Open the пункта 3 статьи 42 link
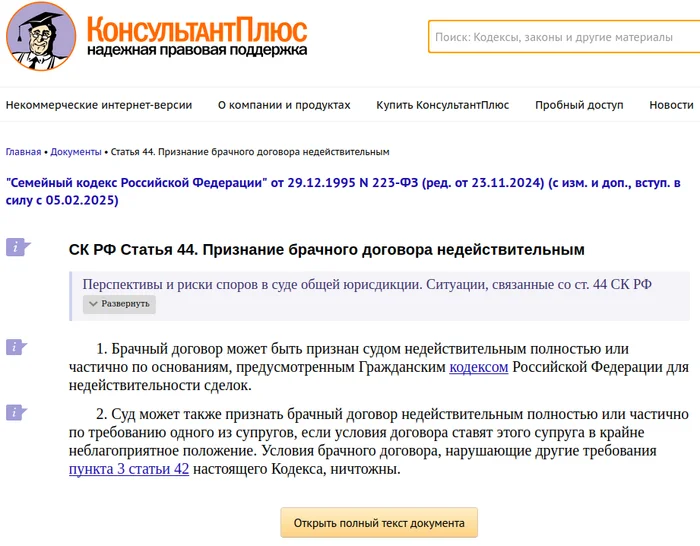The image size is (700, 546). coord(128,468)
